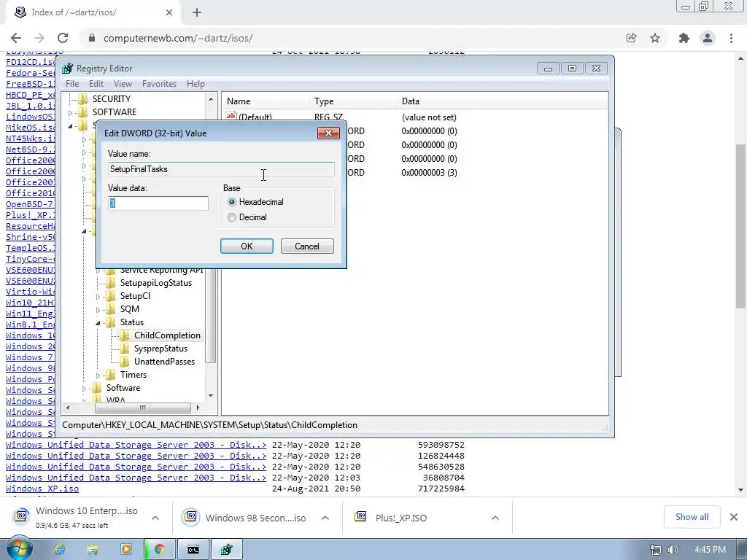The width and height of the screenshot is (747, 560).
Task: Open the Chrome profile avatar
Action: coord(708,38)
